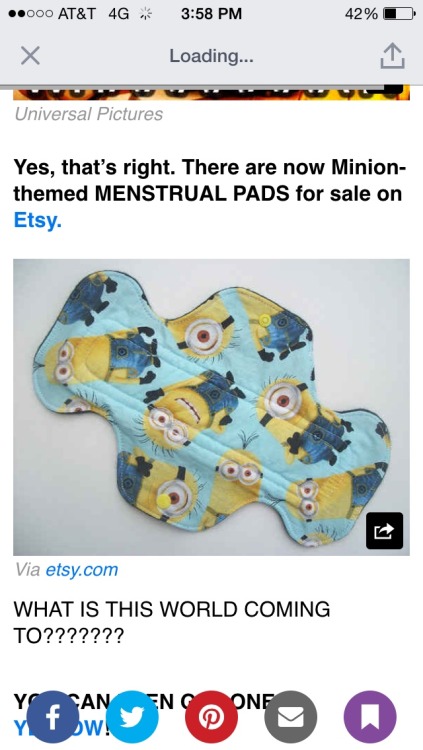This screenshot has height=750, width=423.
Task: Tap the battery icon in status bar
Action: click(x=399, y=14)
